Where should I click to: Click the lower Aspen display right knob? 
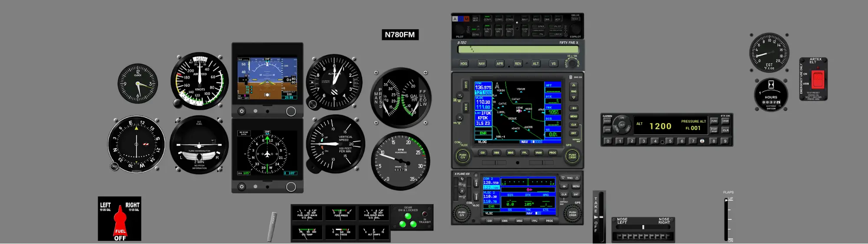(x=291, y=187)
